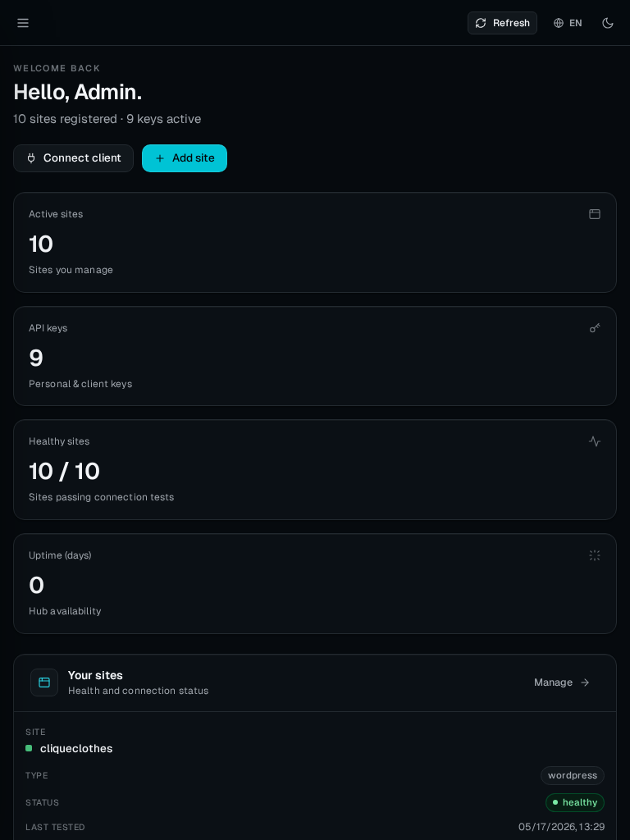Click the Manage arrow icon

pyautogui.click(x=585, y=682)
